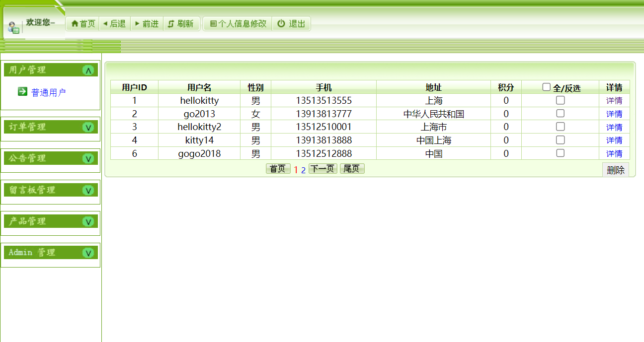
Task: Open 详情 for user gogo2018
Action: [614, 154]
